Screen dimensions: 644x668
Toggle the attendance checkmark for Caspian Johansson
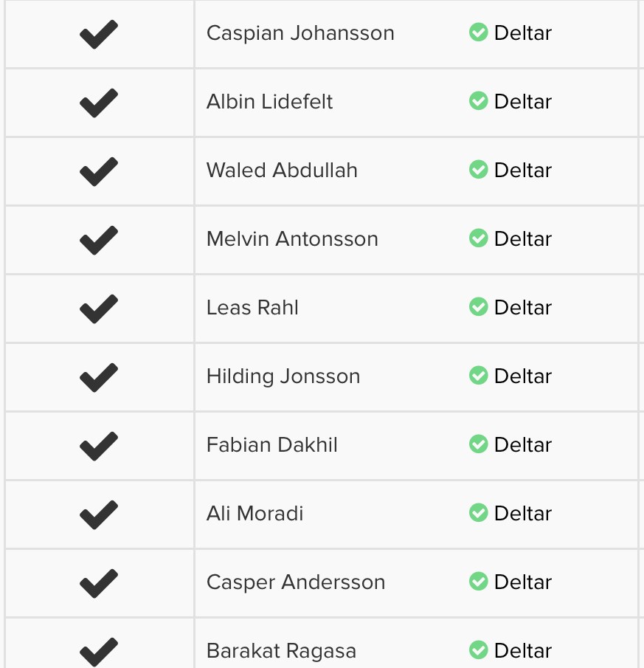pyautogui.click(x=99, y=34)
